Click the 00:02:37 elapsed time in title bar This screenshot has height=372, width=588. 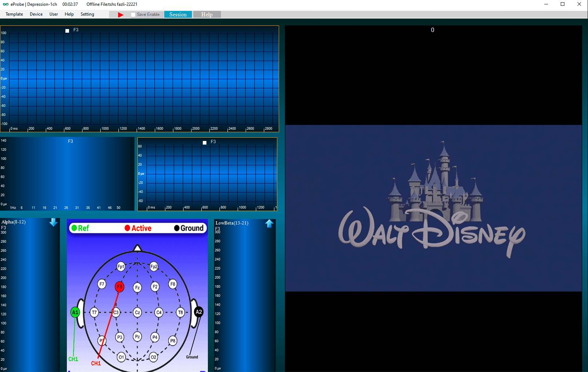[x=70, y=4]
